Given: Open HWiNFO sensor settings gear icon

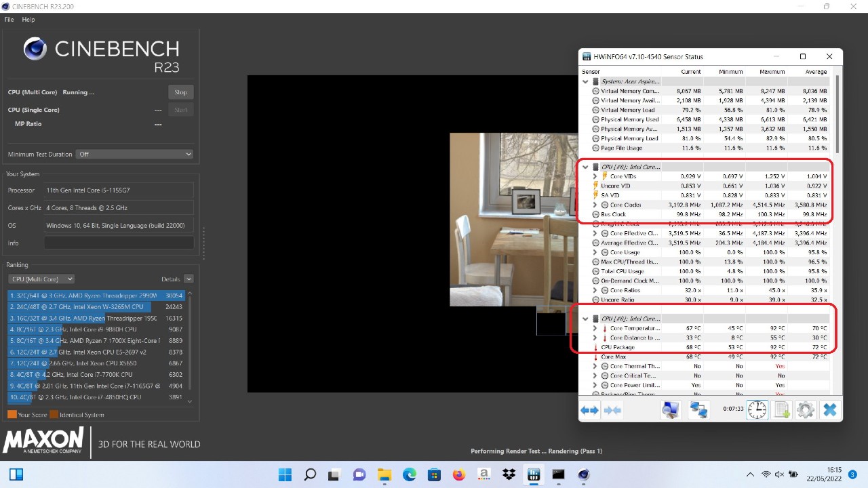Looking at the screenshot, I should coord(806,409).
